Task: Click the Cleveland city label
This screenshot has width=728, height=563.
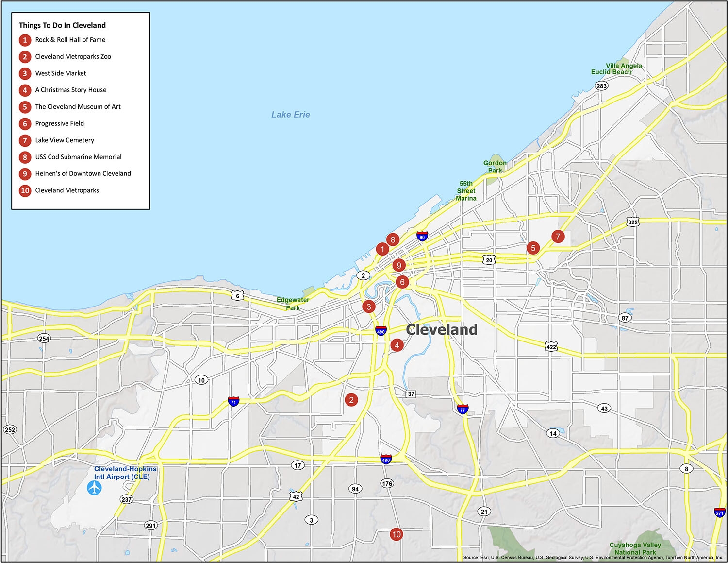Action: coord(441,329)
